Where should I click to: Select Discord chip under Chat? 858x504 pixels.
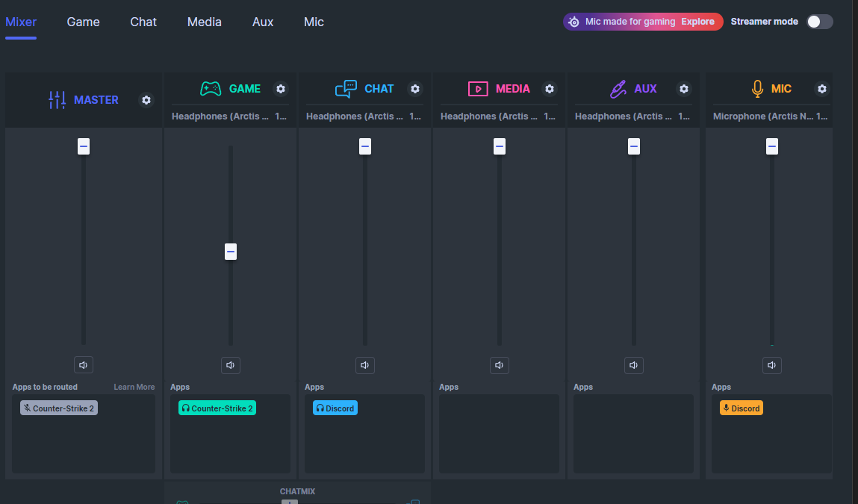pos(335,408)
